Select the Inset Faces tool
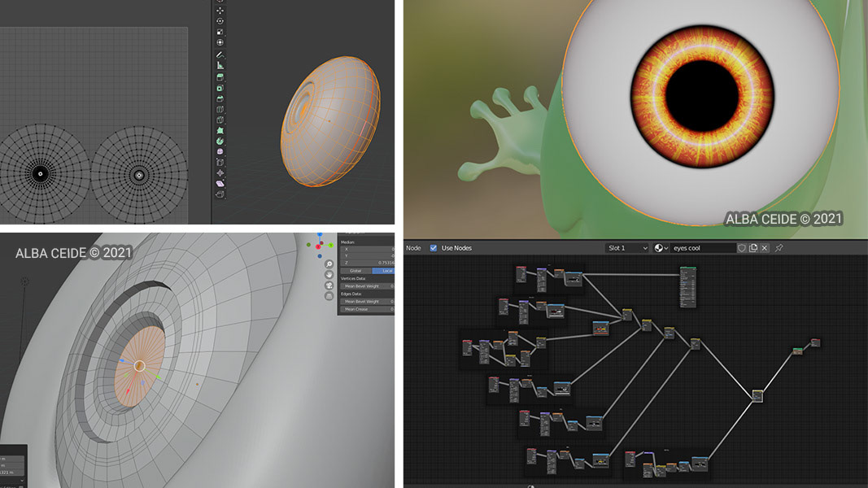This screenshot has height=488, width=868. click(x=220, y=88)
